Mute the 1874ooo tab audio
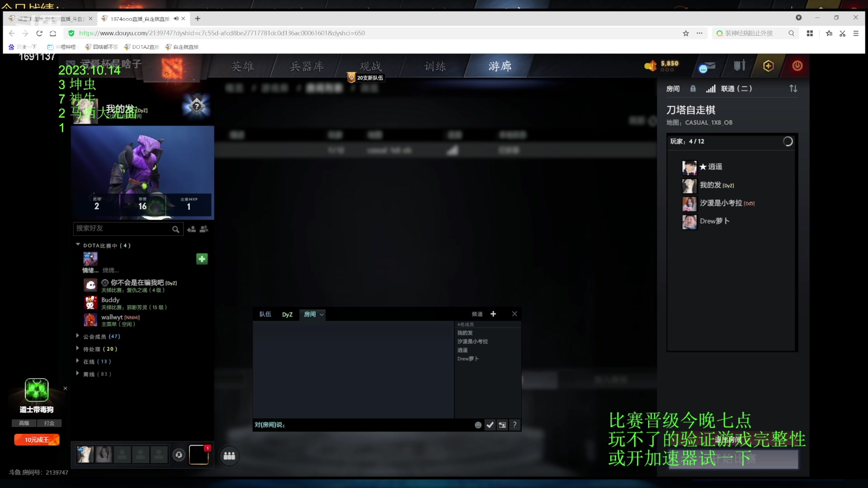Image resolution: width=868 pixels, height=488 pixels. point(176,19)
